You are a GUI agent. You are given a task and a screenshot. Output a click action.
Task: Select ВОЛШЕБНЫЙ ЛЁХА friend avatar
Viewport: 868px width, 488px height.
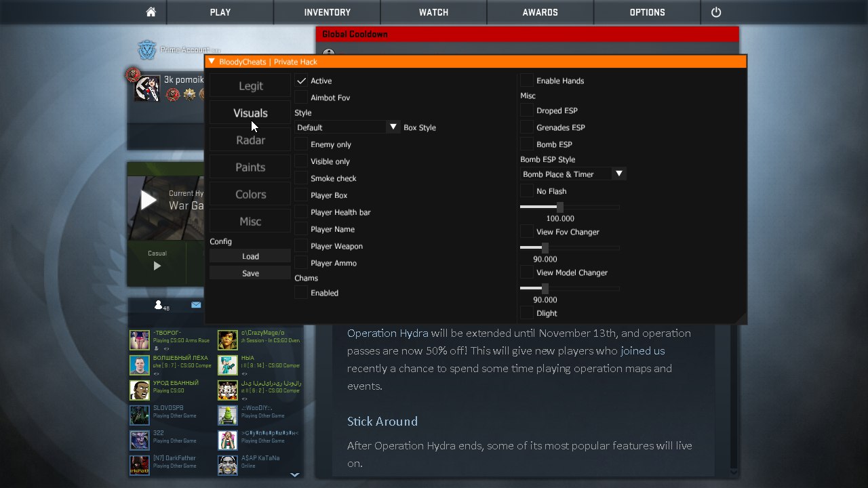pos(140,365)
